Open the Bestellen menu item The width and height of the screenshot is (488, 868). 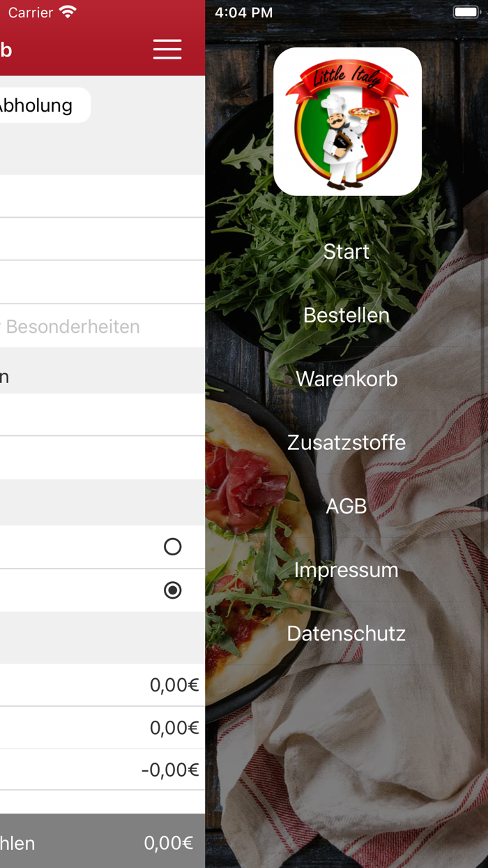tap(346, 315)
